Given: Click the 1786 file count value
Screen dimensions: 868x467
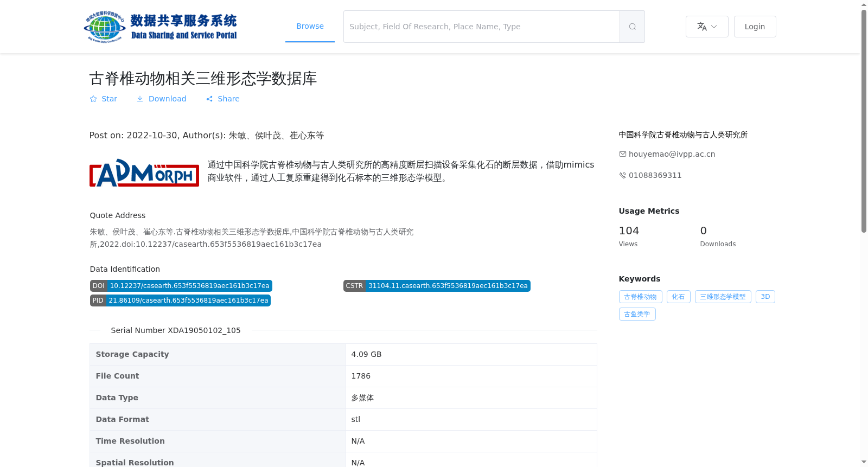Looking at the screenshot, I should (x=361, y=376).
